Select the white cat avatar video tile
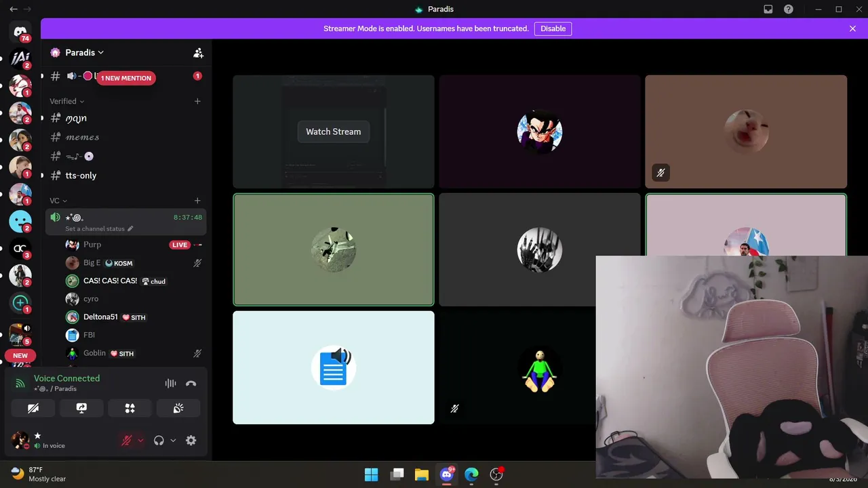This screenshot has width=868, height=488. click(746, 131)
